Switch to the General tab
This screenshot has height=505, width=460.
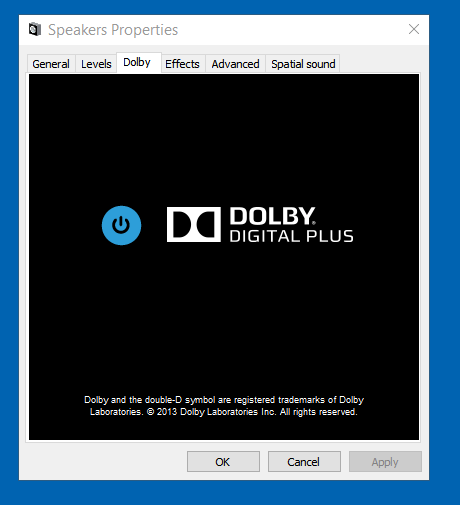pyautogui.click(x=51, y=64)
